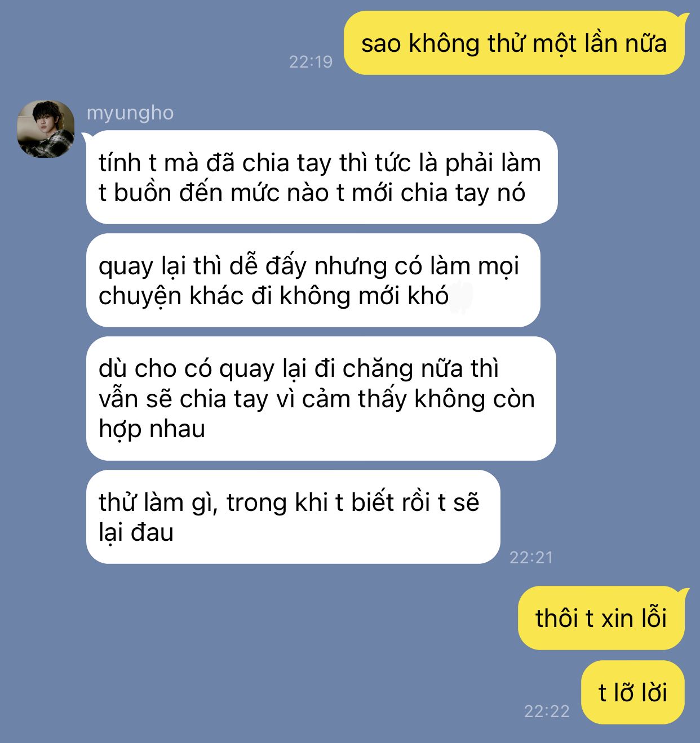Click the empty chat background left of 'thôi t xin lỗi'

tap(282, 618)
